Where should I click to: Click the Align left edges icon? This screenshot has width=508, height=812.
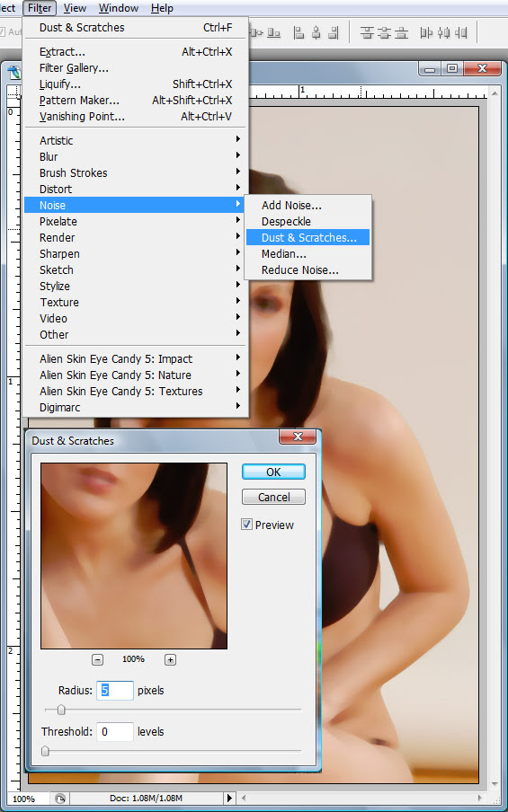pos(299,33)
